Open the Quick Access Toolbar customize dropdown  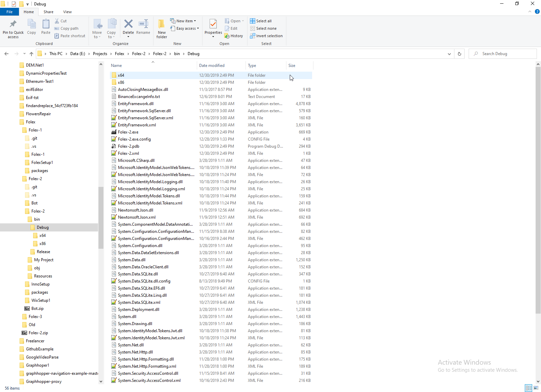tap(27, 4)
